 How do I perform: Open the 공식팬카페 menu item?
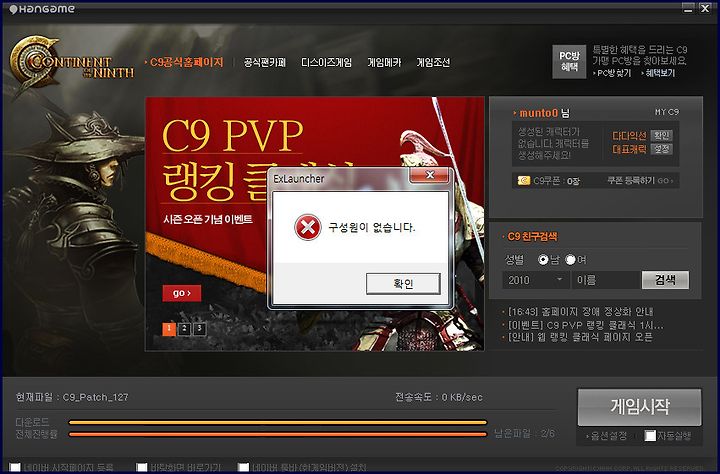click(264, 62)
